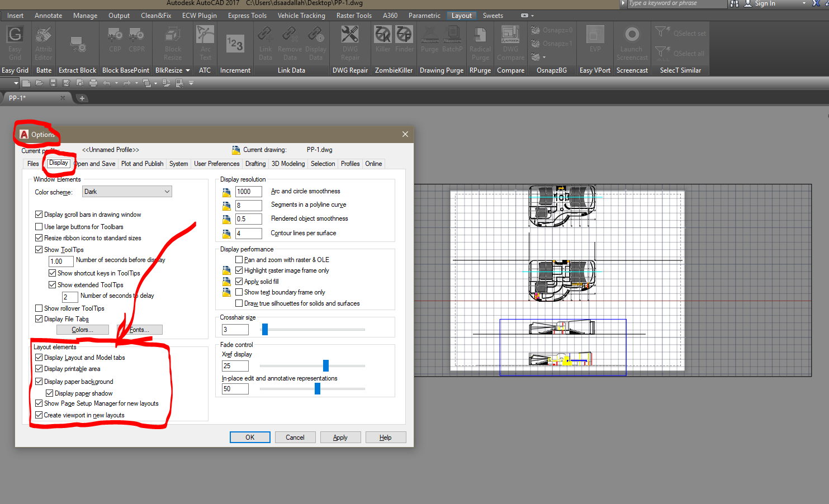Viewport: 829px width, 504px height.
Task: Click the binoculars search icon
Action: pyautogui.click(x=734, y=3)
